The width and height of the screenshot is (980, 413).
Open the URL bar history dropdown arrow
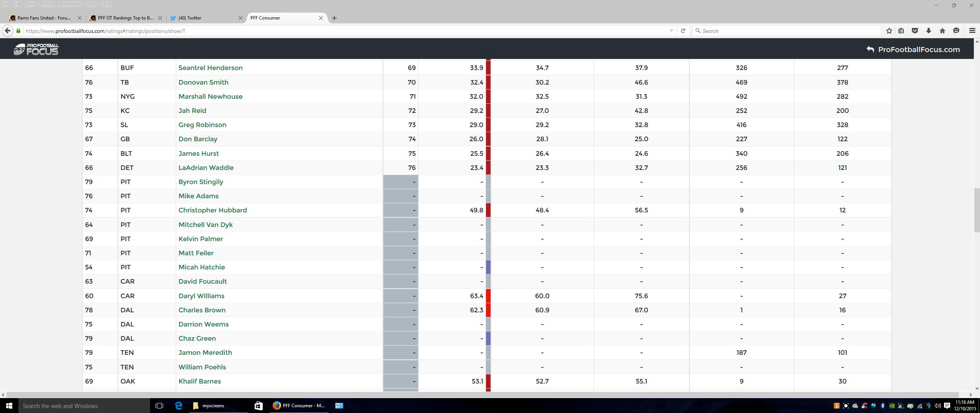coord(671,31)
